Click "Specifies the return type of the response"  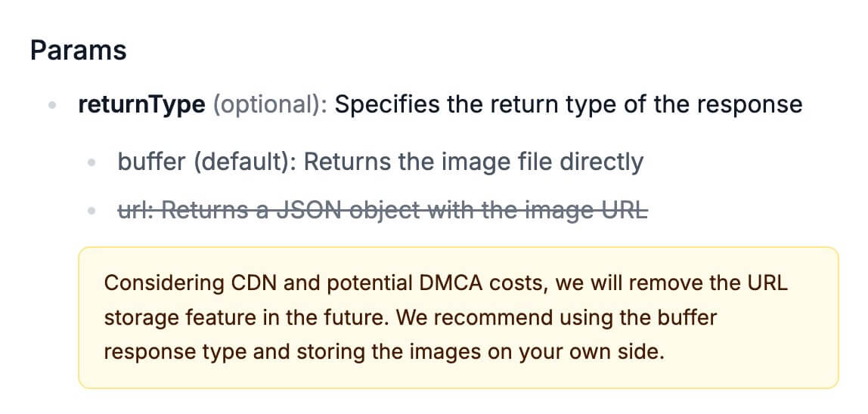click(568, 104)
